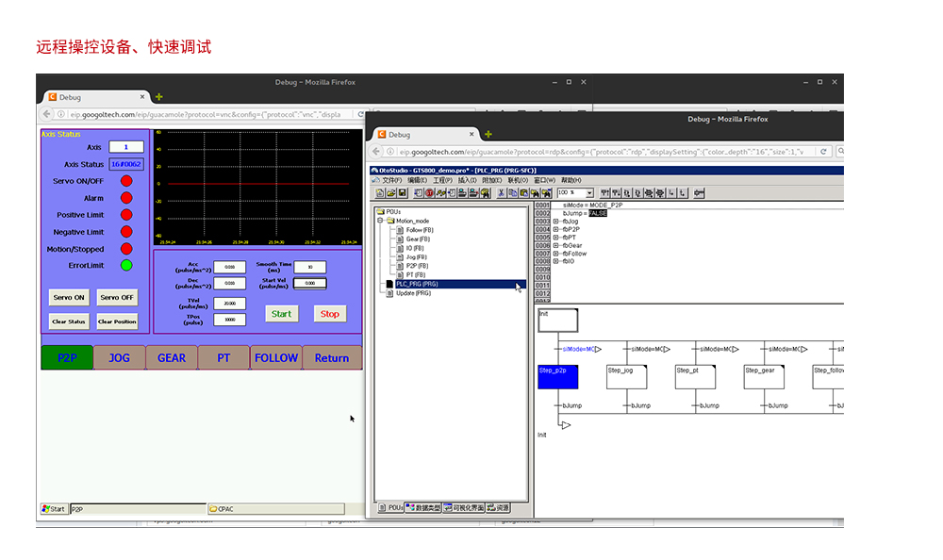Click green plus new-tab icon in back Firefox window
Viewport: 943px width, 560px height.
158,97
